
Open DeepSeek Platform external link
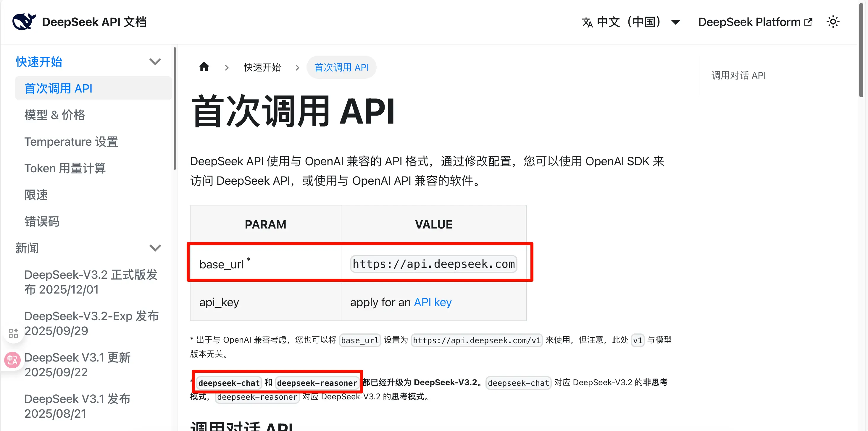pyautogui.click(x=755, y=22)
